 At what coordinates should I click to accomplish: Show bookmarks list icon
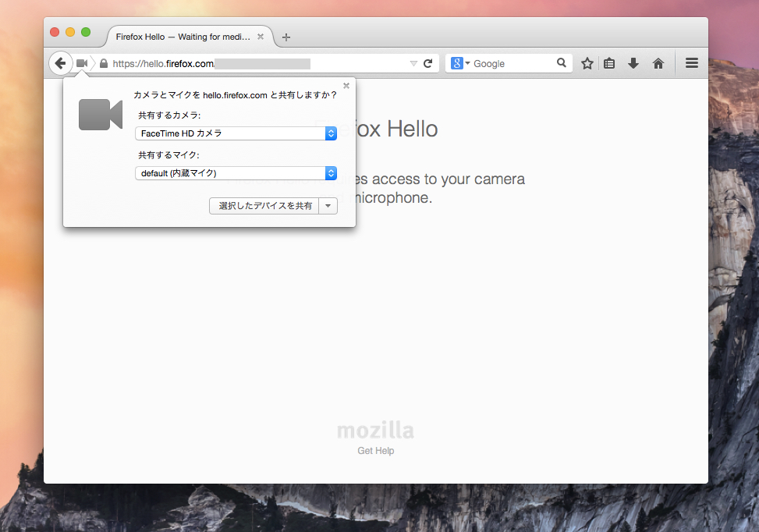(609, 63)
